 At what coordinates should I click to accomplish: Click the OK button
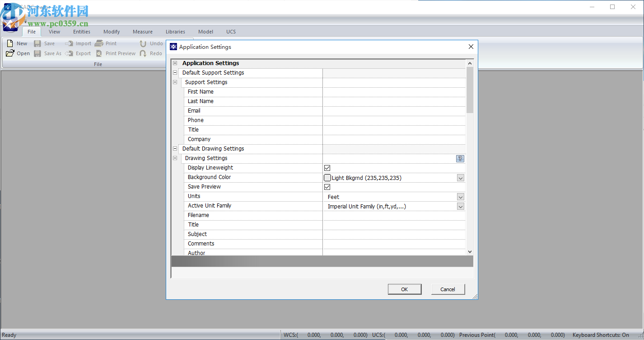pyautogui.click(x=405, y=289)
